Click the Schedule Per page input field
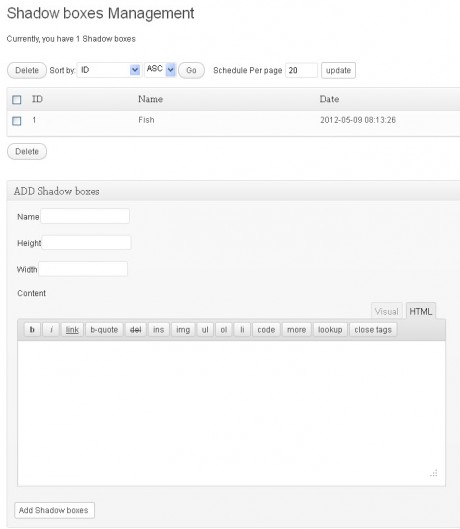Screen dimensions: 460x529 pos(301,70)
